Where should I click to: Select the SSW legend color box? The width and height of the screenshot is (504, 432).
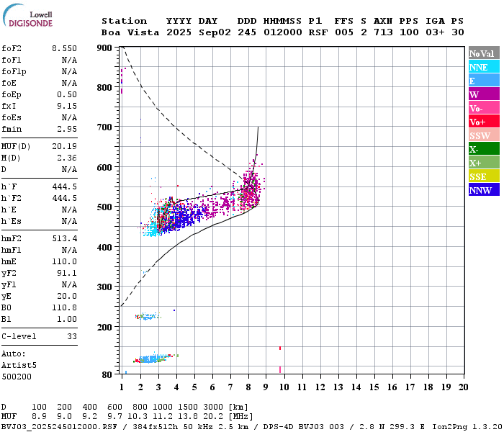click(484, 135)
